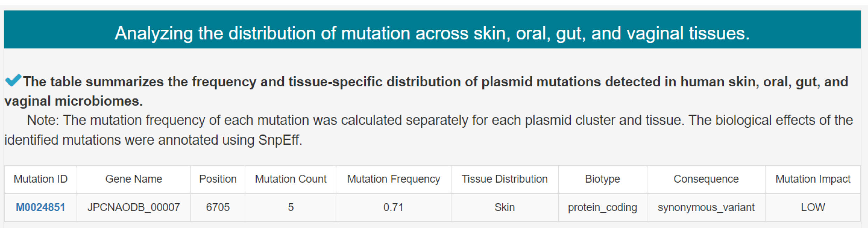Viewport: 868px width, 228px height.
Task: Select the Mutation ID column header
Action: coord(41,179)
